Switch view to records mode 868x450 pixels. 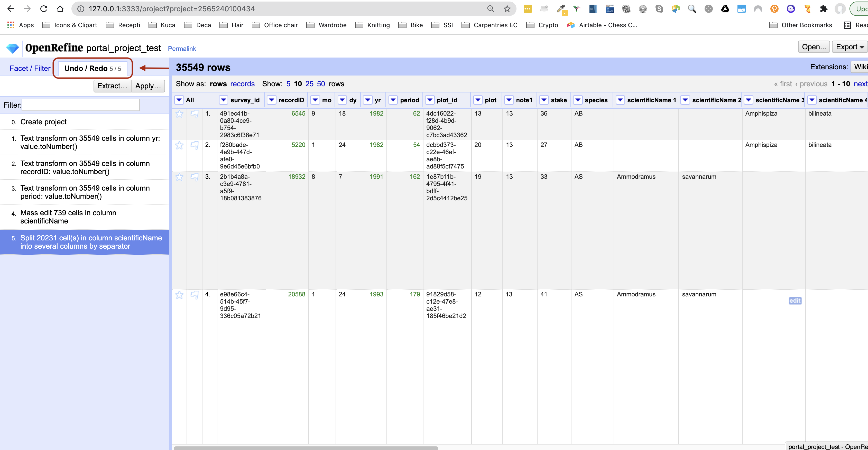click(x=242, y=84)
